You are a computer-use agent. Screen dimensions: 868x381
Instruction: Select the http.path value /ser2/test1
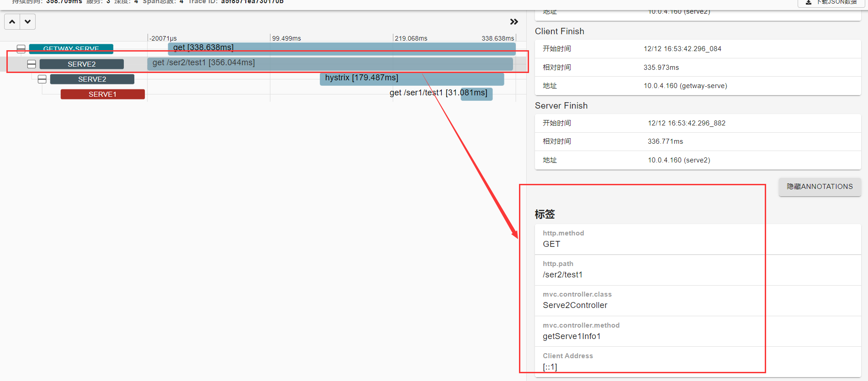tap(562, 275)
